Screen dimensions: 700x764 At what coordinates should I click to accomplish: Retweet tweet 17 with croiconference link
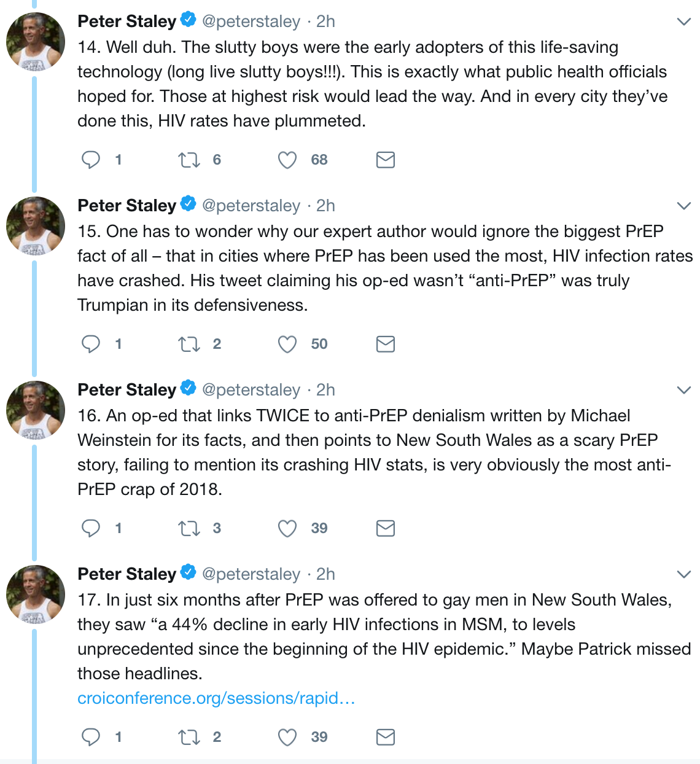tap(189, 737)
